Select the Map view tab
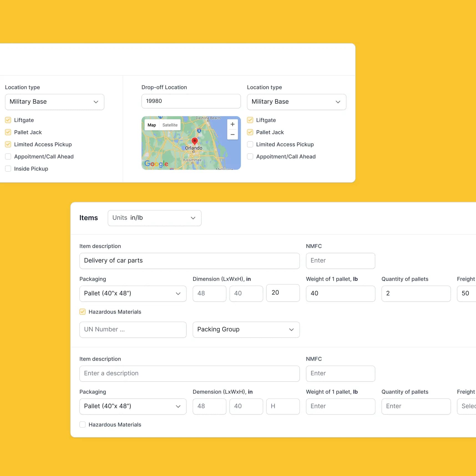The height and width of the screenshot is (476, 476). pyautogui.click(x=152, y=125)
